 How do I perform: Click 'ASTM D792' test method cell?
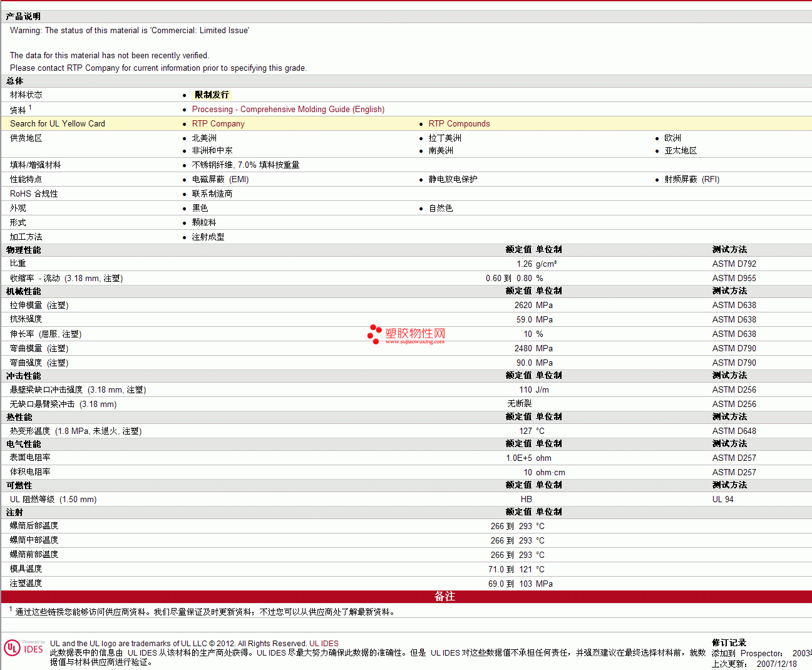[x=734, y=264]
